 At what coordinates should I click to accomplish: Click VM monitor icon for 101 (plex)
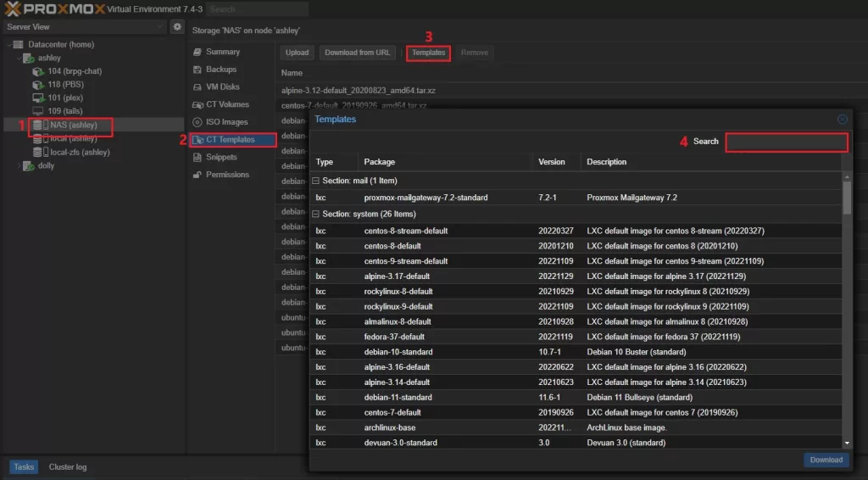(37, 98)
